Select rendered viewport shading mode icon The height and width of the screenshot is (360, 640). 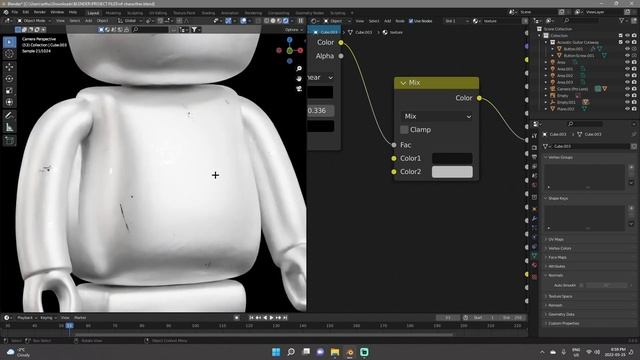click(286, 20)
